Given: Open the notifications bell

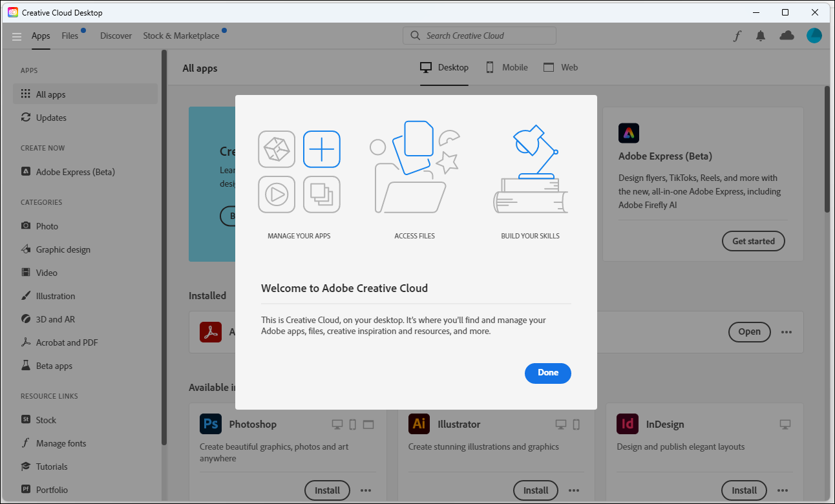Looking at the screenshot, I should 761,36.
